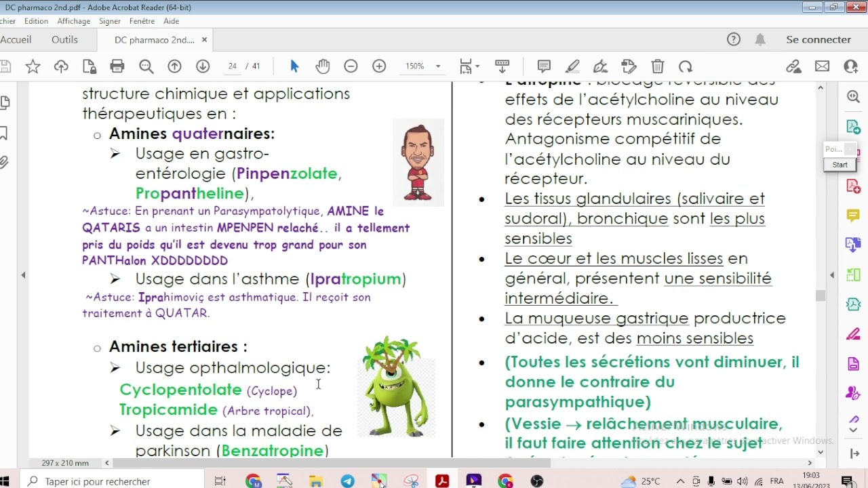Open Telegram from the taskbar
The width and height of the screenshot is (868, 488).
(x=347, y=481)
